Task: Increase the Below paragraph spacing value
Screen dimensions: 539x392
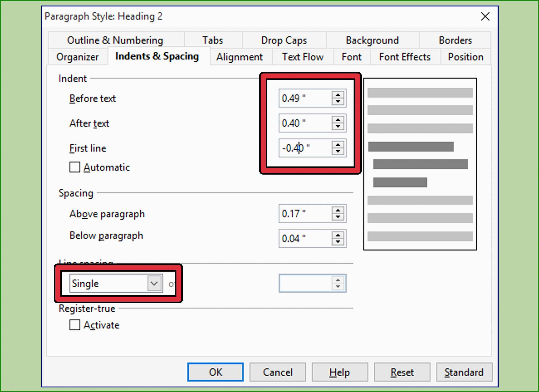Action: pos(338,235)
